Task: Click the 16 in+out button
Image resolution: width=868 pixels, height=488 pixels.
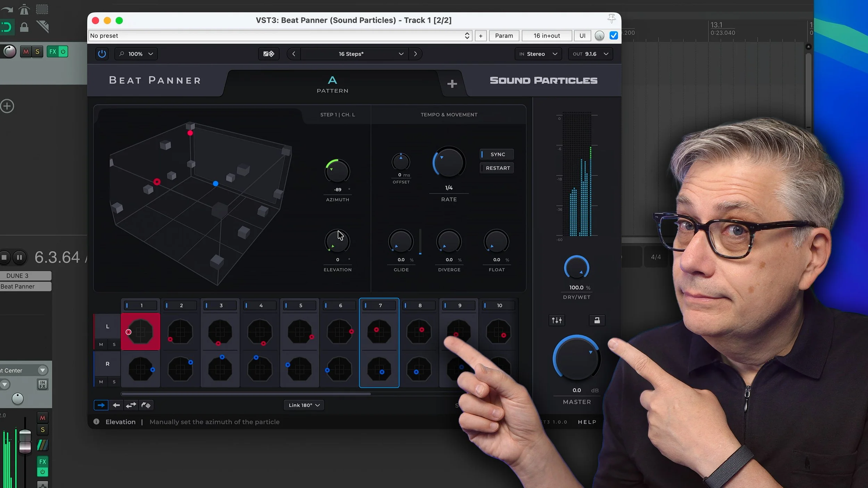Action: point(546,35)
